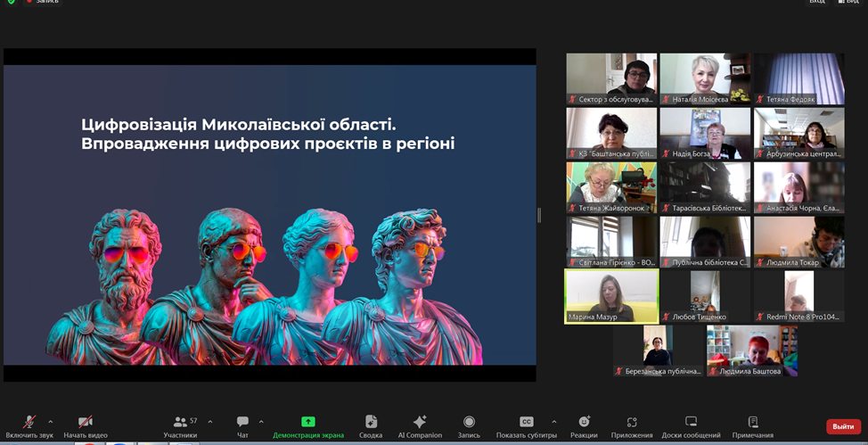
Task: Click the muted mic icon beside Березанська публічна...
Action: pyautogui.click(x=618, y=371)
